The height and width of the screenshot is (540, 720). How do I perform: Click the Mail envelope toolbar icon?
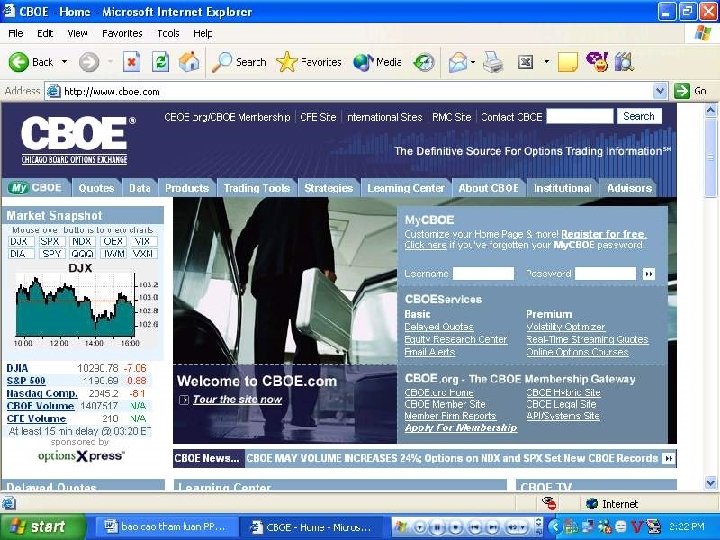(457, 62)
